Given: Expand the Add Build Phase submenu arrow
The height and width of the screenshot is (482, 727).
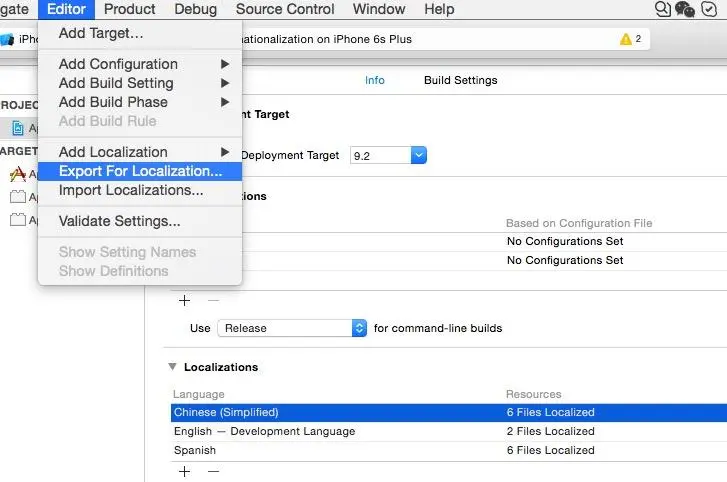Looking at the screenshot, I should 225,102.
